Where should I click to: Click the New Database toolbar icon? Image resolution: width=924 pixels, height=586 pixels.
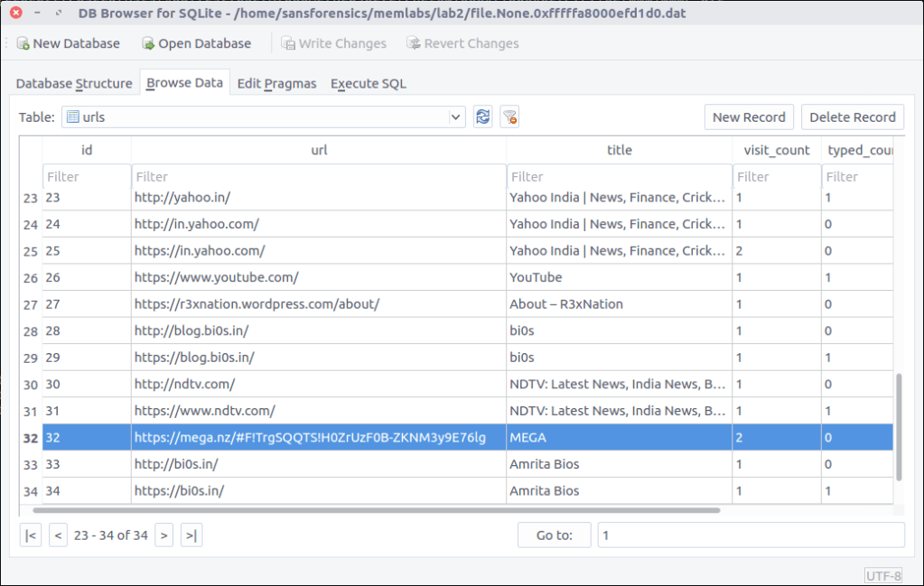pos(23,43)
